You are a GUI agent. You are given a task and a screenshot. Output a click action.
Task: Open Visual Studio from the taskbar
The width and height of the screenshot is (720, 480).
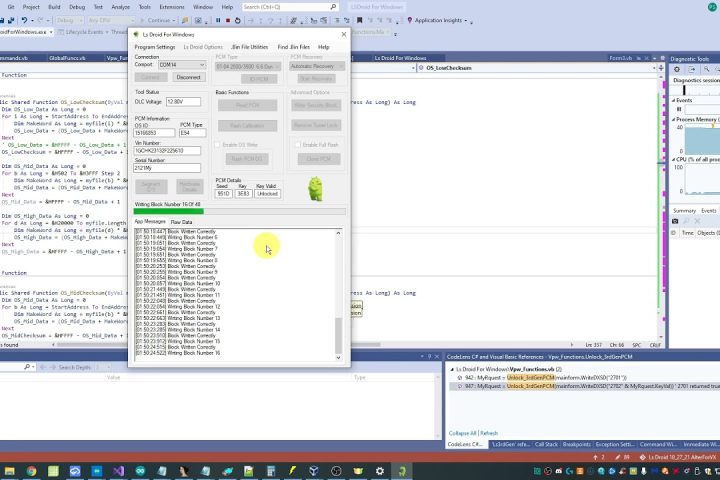coord(118,471)
